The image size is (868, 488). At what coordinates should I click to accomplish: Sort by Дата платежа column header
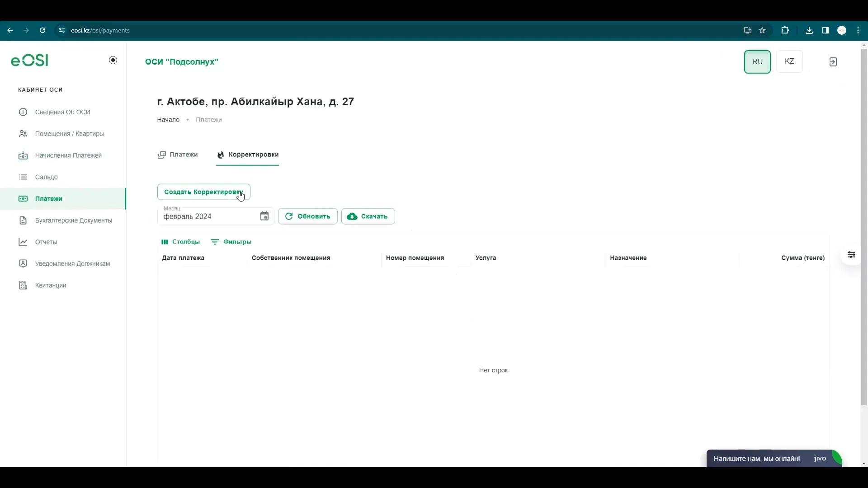pos(183,258)
